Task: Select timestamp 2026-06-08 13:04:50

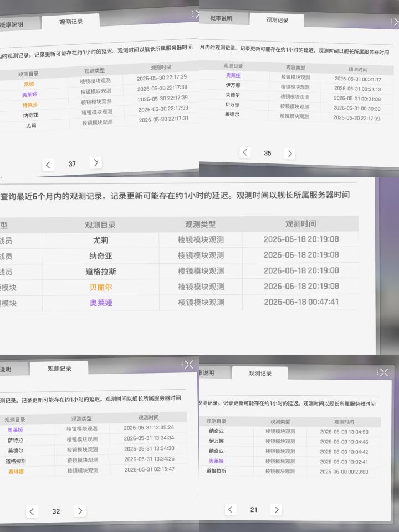Action: tap(344, 432)
